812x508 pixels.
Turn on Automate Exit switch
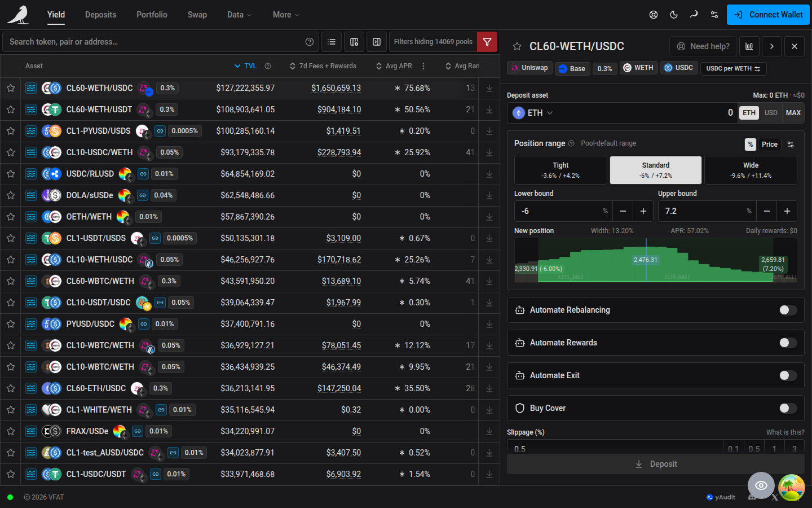(x=788, y=375)
